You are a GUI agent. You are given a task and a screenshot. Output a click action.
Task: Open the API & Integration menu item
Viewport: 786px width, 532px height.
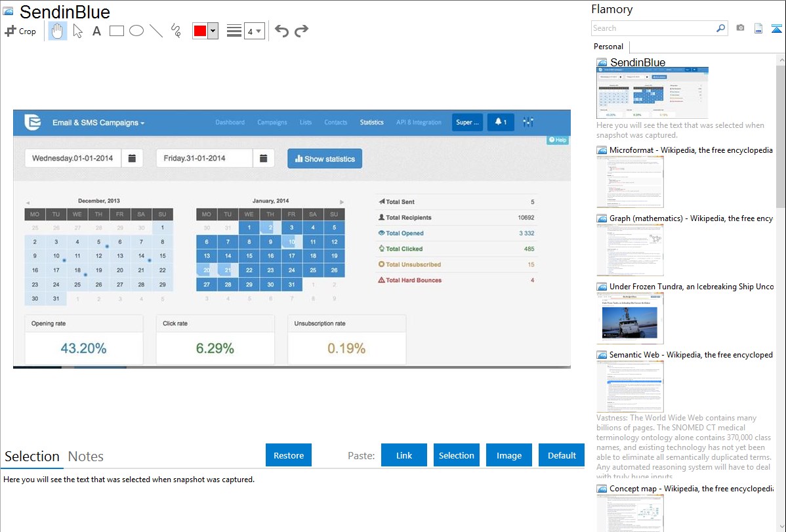(x=419, y=123)
